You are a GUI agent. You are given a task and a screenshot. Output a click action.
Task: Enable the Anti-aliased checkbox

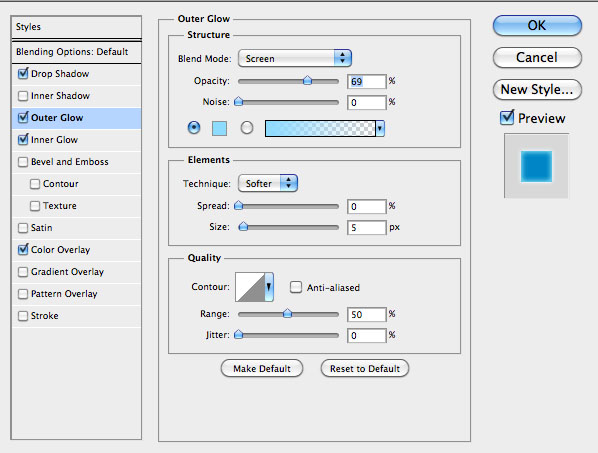coord(296,287)
